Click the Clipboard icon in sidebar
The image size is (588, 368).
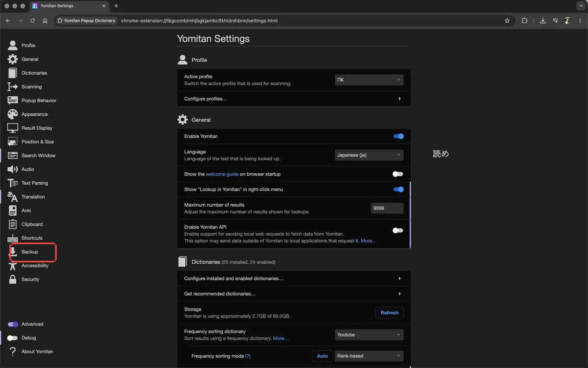pos(13,224)
